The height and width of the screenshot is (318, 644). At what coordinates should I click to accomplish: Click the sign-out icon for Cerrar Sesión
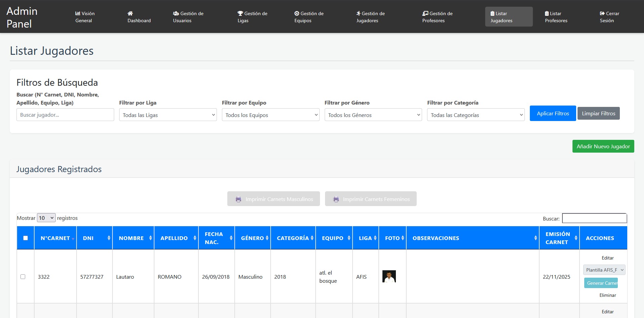pos(602,13)
